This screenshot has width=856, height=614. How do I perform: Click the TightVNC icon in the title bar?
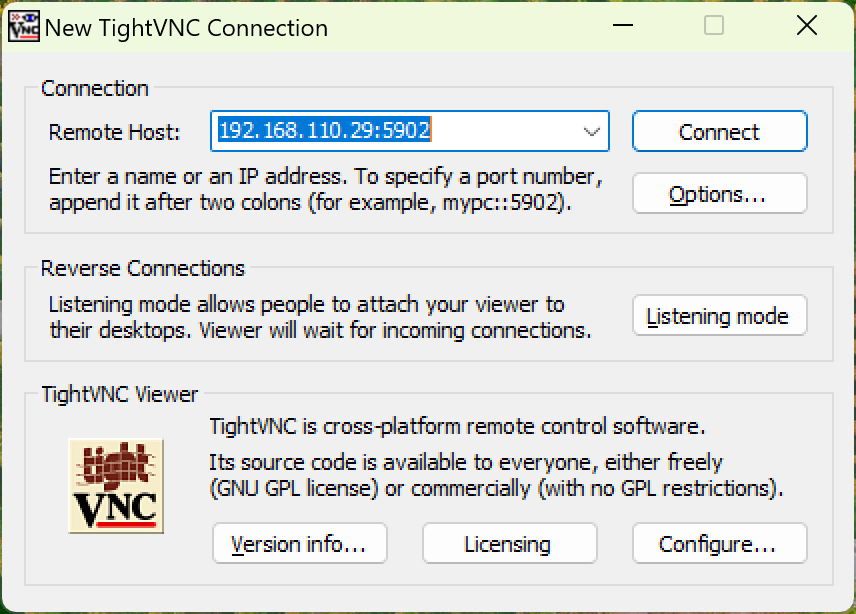coord(22,27)
